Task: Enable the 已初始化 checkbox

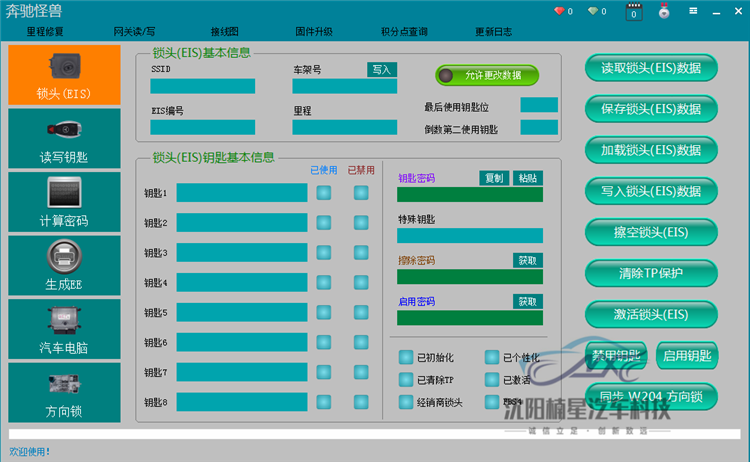Action: point(406,357)
